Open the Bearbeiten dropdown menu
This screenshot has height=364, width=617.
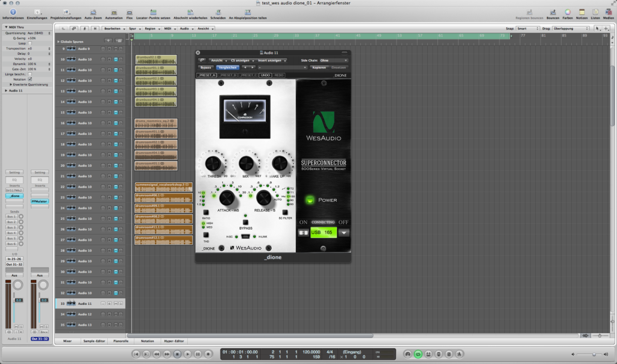[114, 28]
